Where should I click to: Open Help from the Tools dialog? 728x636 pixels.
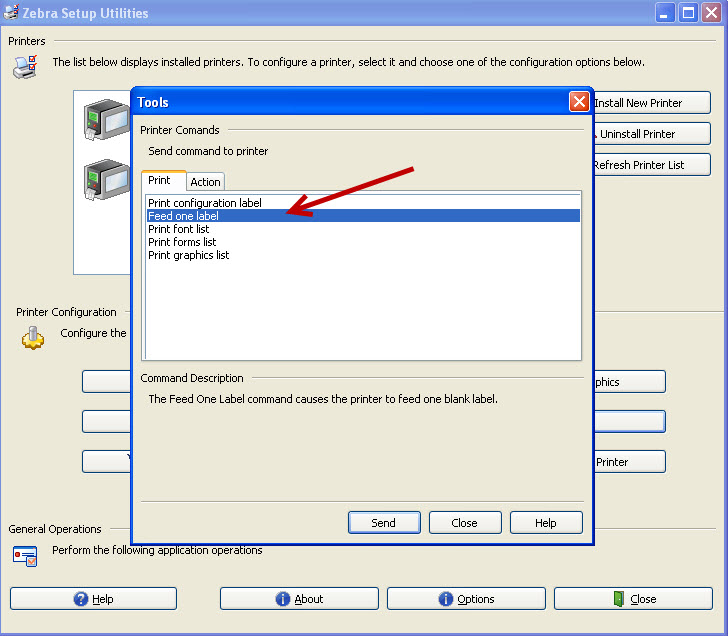pos(546,522)
